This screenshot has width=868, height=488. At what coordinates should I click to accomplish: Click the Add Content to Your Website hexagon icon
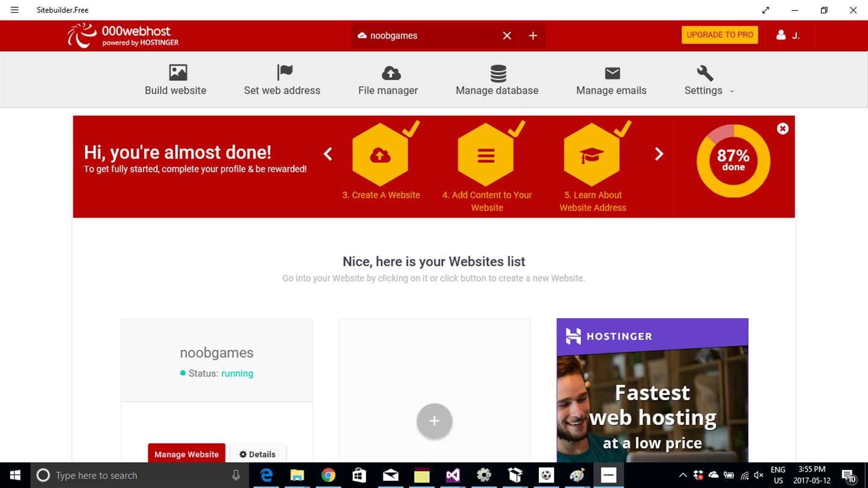click(x=486, y=155)
